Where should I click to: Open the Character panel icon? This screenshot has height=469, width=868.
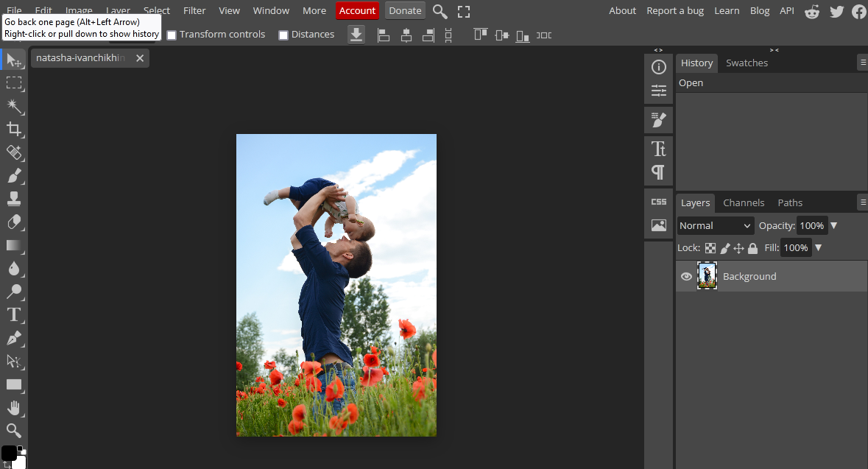click(x=659, y=149)
